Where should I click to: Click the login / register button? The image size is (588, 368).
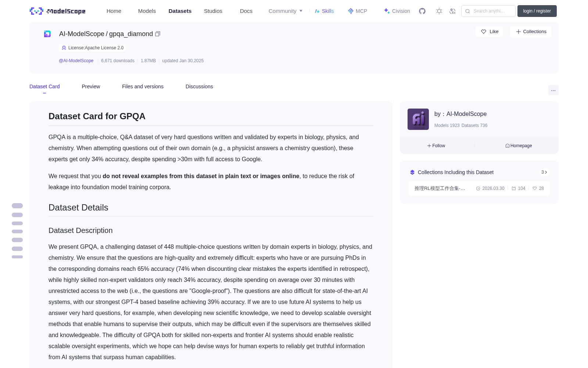tap(537, 11)
